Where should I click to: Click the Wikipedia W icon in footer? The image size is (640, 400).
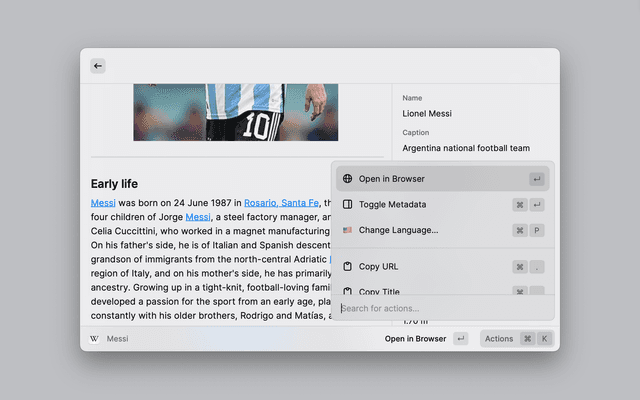pyautogui.click(x=95, y=339)
